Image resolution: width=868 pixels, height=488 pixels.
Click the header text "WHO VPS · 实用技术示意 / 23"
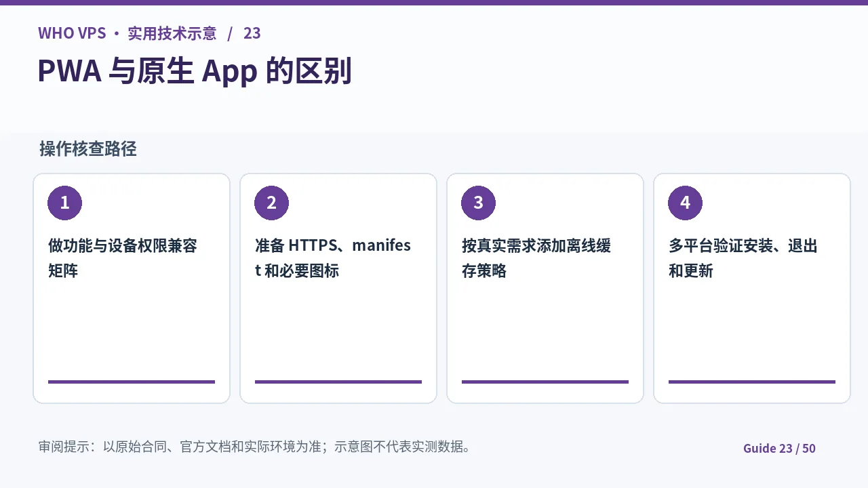[x=149, y=33]
